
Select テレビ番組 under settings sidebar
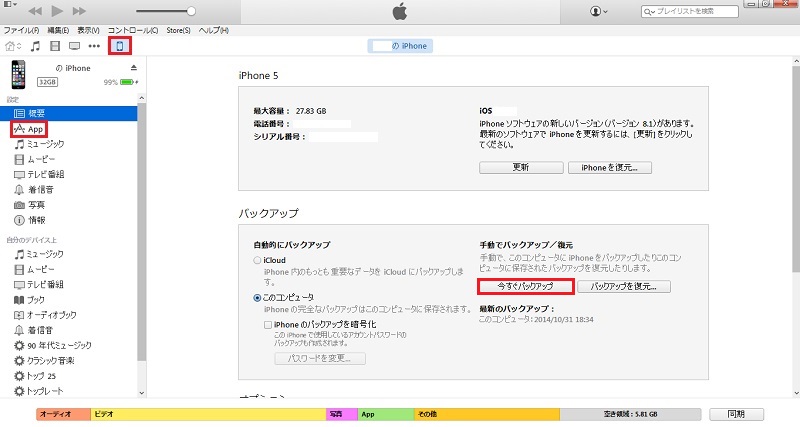click(x=39, y=174)
